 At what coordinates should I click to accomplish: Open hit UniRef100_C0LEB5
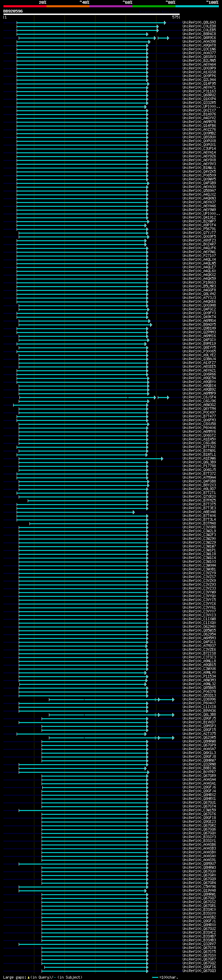click(199, 30)
